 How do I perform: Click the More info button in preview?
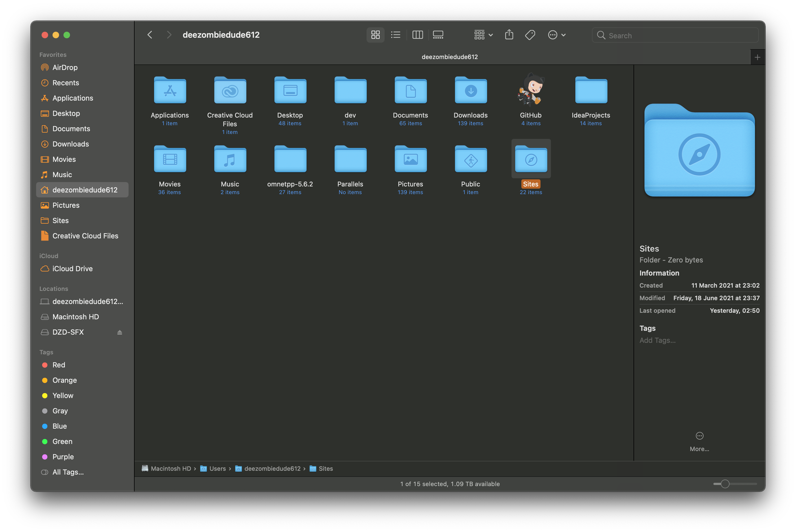pos(699,436)
